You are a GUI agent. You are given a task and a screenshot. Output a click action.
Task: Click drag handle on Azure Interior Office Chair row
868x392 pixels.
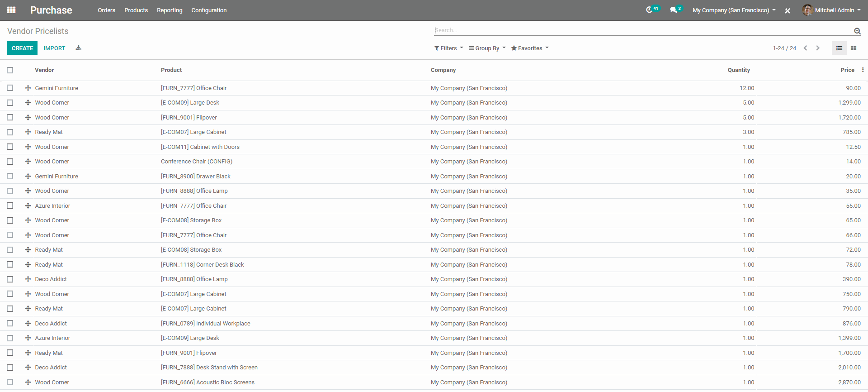[x=28, y=206]
